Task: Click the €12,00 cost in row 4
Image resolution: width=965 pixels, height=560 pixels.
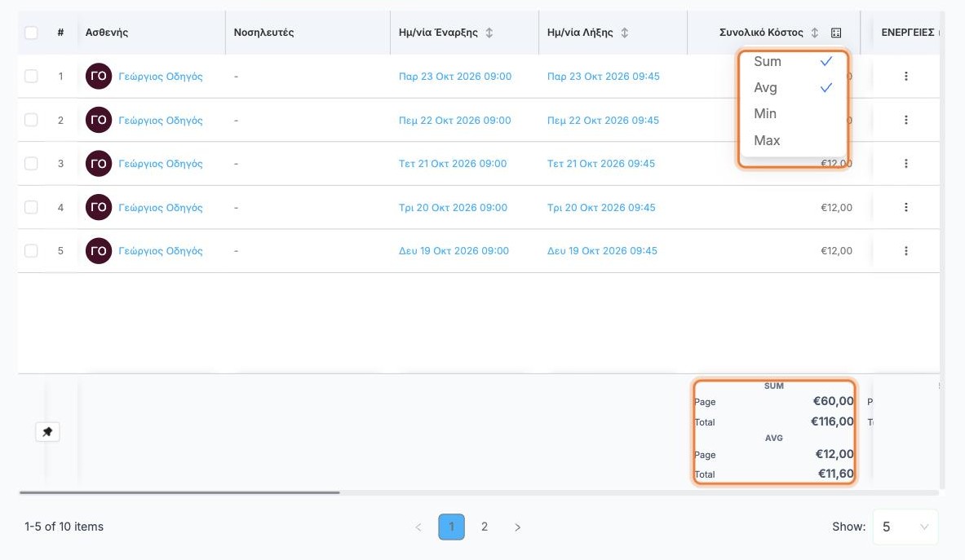Action: (836, 207)
